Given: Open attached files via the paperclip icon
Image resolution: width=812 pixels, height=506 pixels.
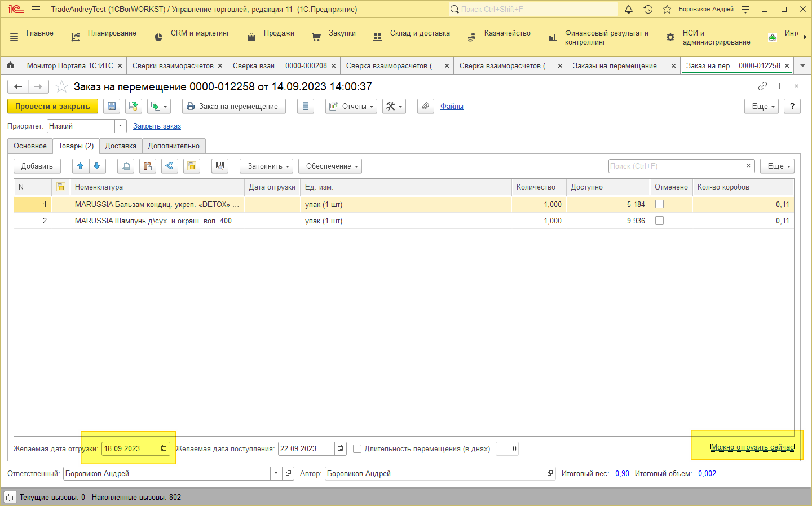Looking at the screenshot, I should 426,107.
